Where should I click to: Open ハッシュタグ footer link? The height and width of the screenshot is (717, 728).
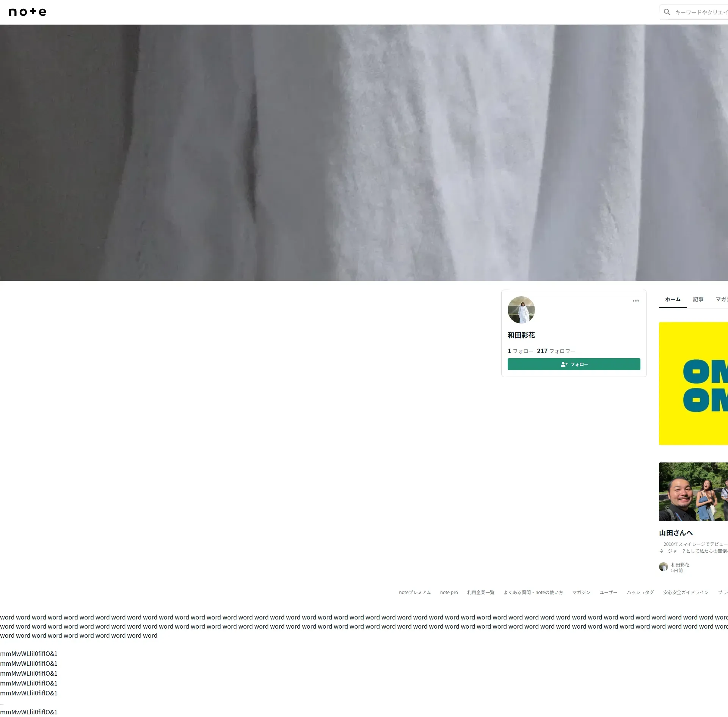point(640,592)
